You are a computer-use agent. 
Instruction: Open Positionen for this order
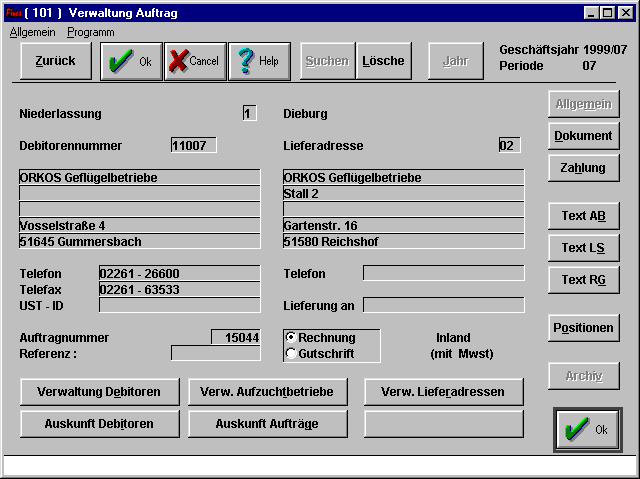pos(583,327)
